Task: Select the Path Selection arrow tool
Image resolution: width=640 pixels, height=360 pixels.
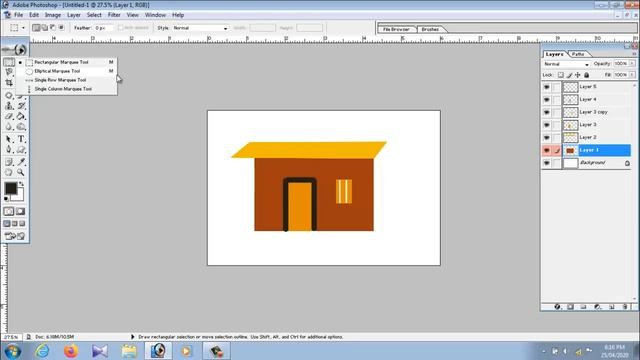Action: tap(9, 139)
